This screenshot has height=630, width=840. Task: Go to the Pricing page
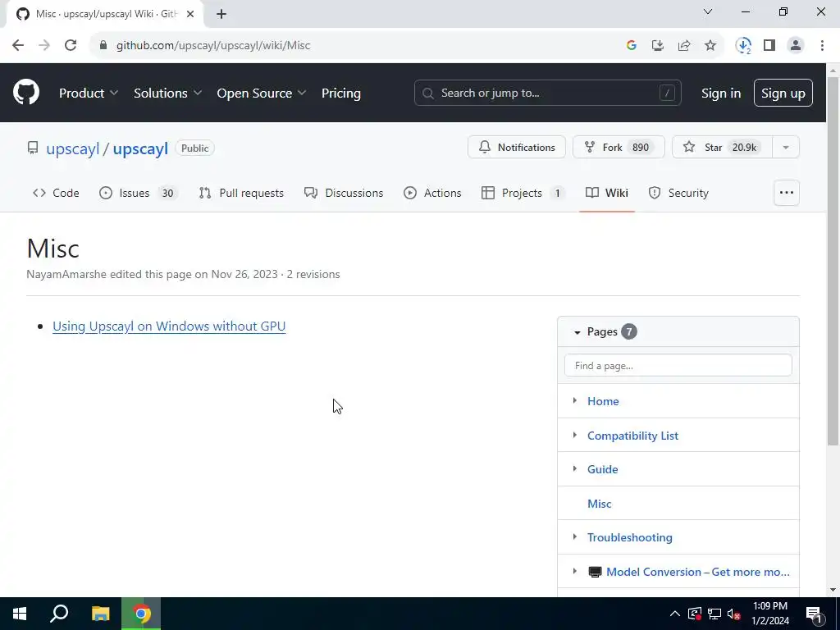point(341,94)
